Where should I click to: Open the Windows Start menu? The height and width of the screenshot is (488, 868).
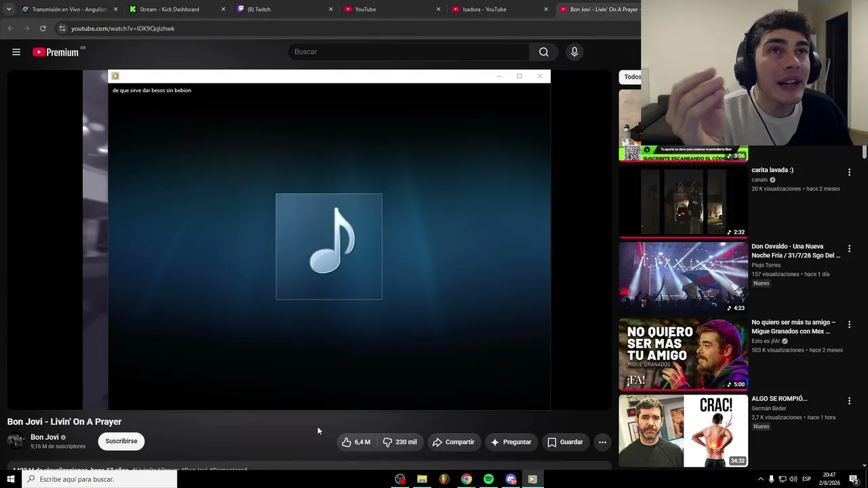point(11,479)
